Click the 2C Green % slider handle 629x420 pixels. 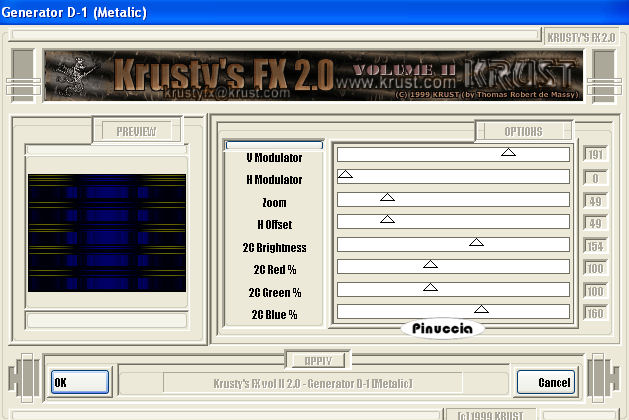click(430, 287)
